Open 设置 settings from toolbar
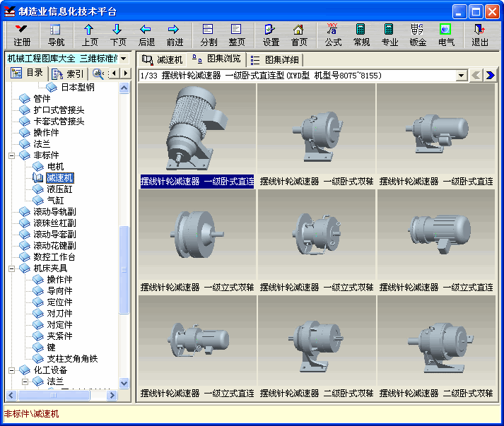 coord(271,35)
